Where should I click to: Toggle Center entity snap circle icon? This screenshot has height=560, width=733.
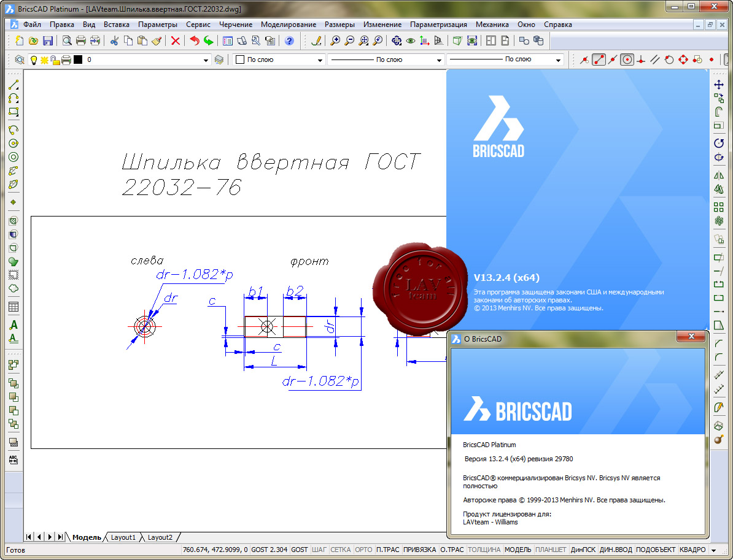(x=627, y=59)
